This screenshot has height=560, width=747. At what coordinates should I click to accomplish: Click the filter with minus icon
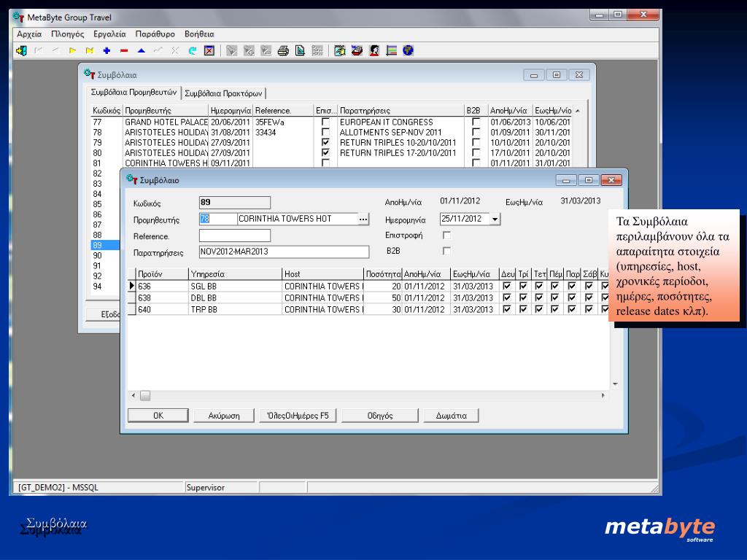(266, 50)
